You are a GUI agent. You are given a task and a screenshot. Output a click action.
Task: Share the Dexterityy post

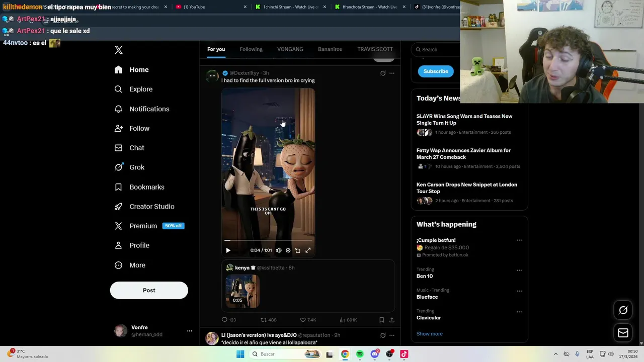[x=392, y=320]
